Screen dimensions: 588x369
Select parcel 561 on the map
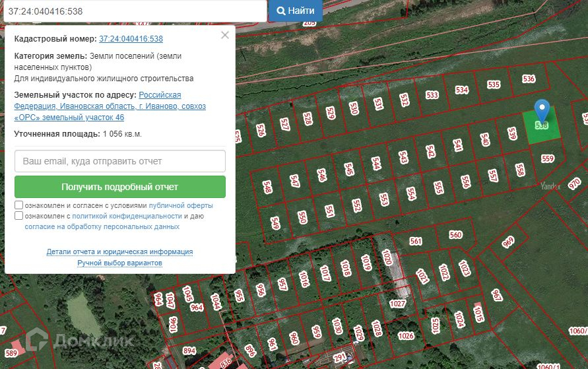pos(416,241)
